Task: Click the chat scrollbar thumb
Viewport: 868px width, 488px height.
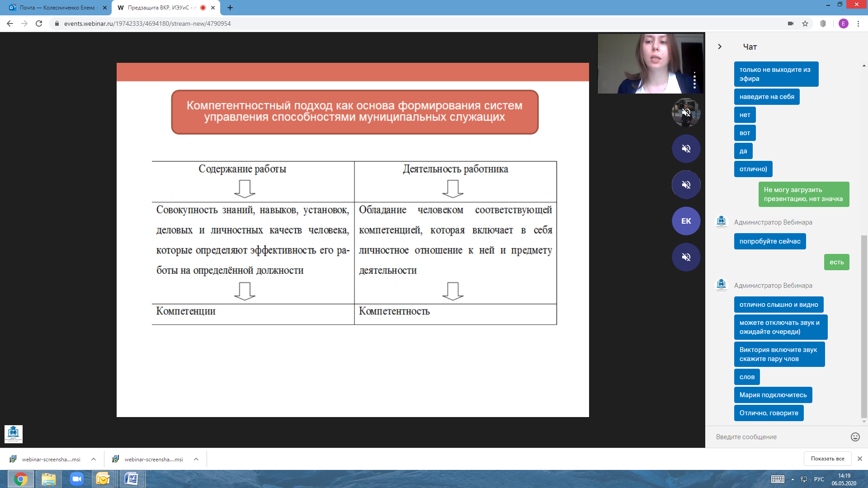Action: [864, 326]
